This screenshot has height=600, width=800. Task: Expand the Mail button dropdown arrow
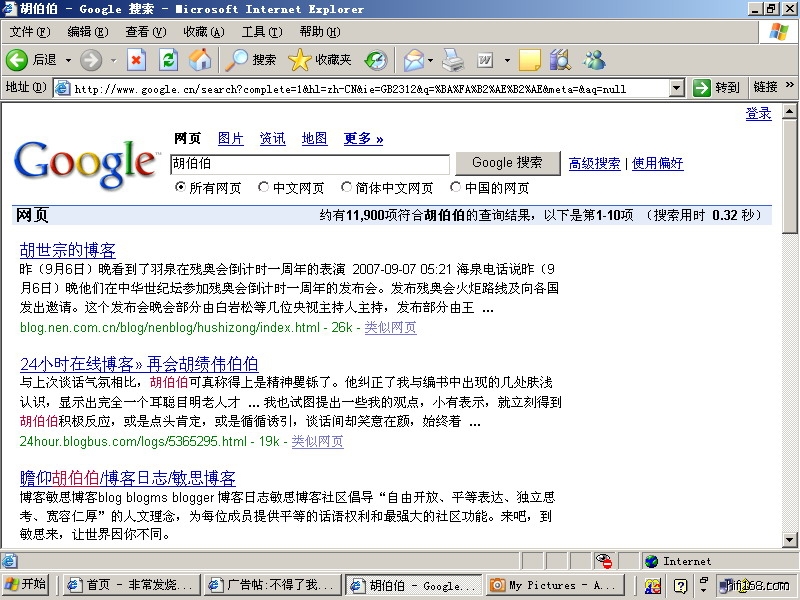(x=431, y=61)
